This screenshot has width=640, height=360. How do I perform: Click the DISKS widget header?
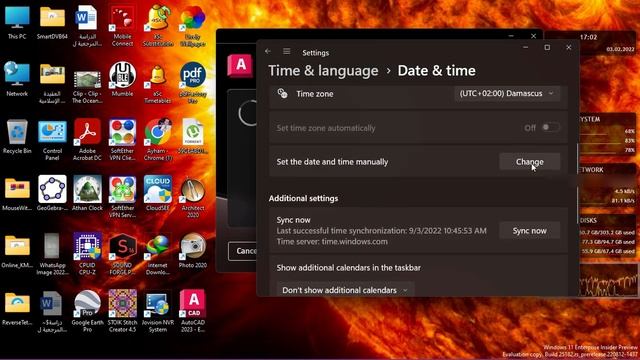tap(589, 220)
